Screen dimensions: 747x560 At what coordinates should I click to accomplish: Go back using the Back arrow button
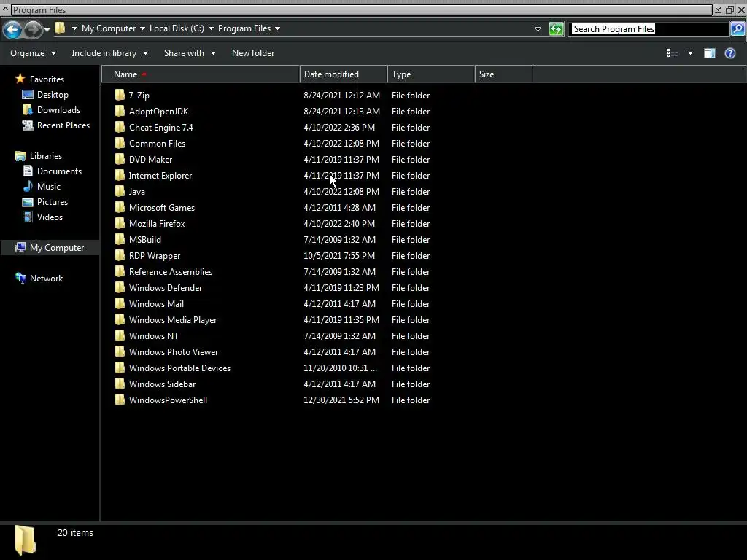[x=13, y=29]
